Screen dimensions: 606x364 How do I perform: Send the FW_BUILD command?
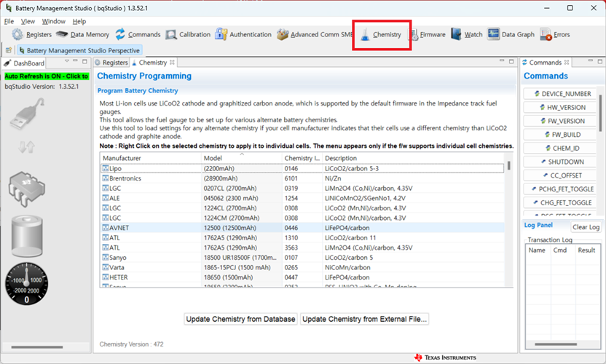559,135
